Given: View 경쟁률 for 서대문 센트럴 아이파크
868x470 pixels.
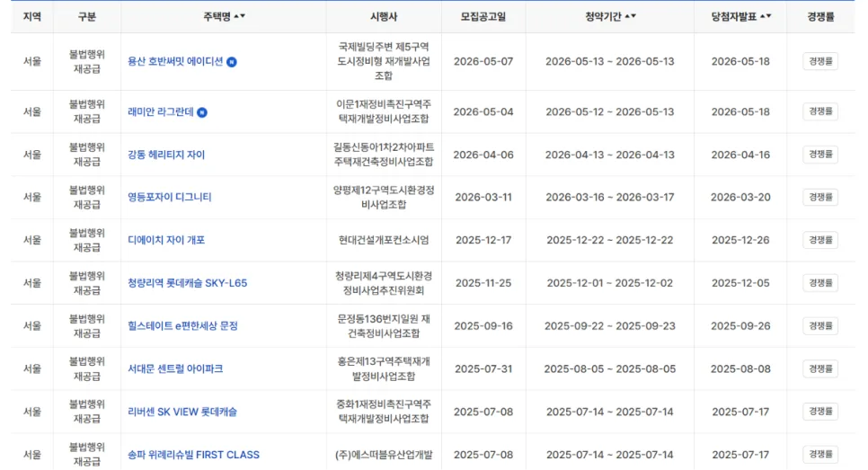Looking at the screenshot, I should (x=820, y=368).
